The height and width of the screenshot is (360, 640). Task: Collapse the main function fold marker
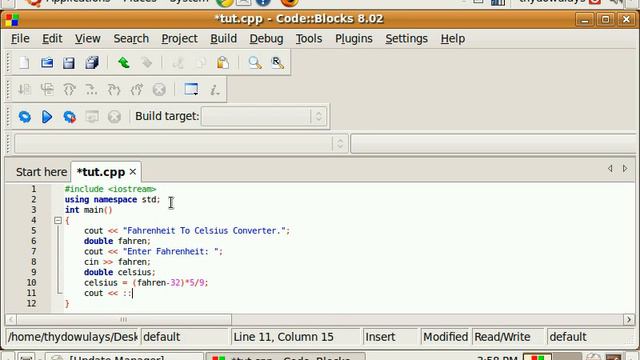(x=58, y=220)
